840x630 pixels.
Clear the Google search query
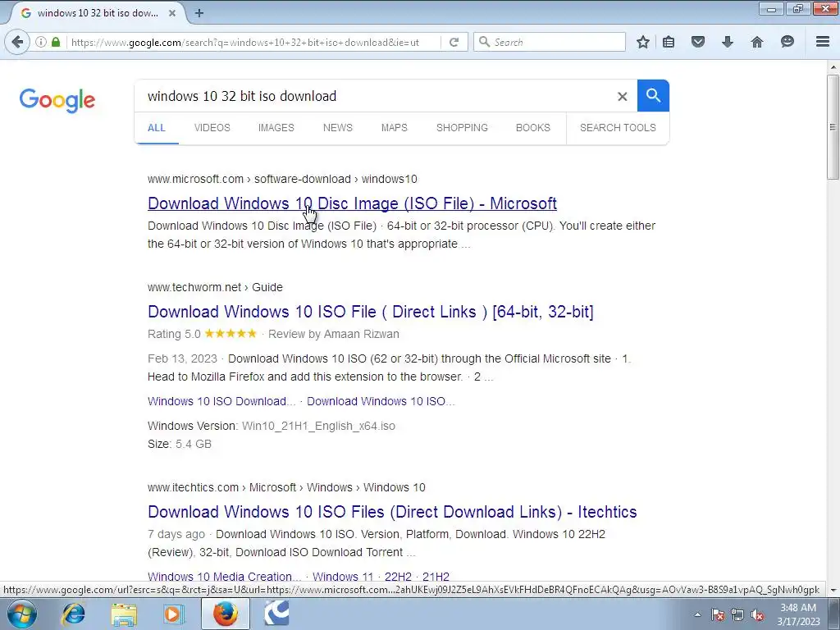pos(622,97)
